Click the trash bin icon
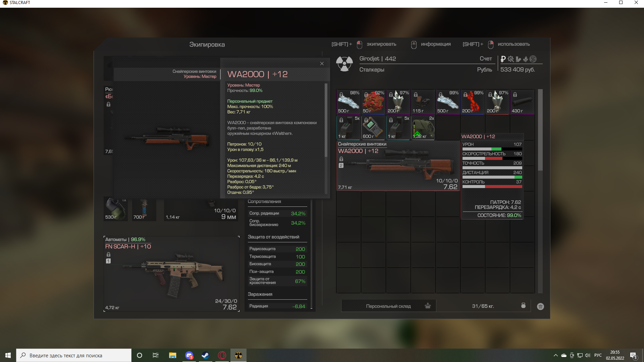Viewport: 644px width, 362px height. 540,306
